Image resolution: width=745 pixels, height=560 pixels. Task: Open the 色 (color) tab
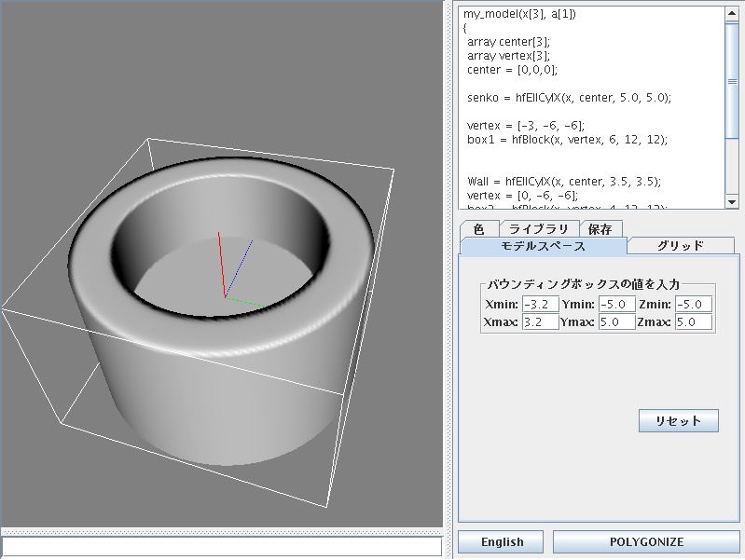click(479, 229)
